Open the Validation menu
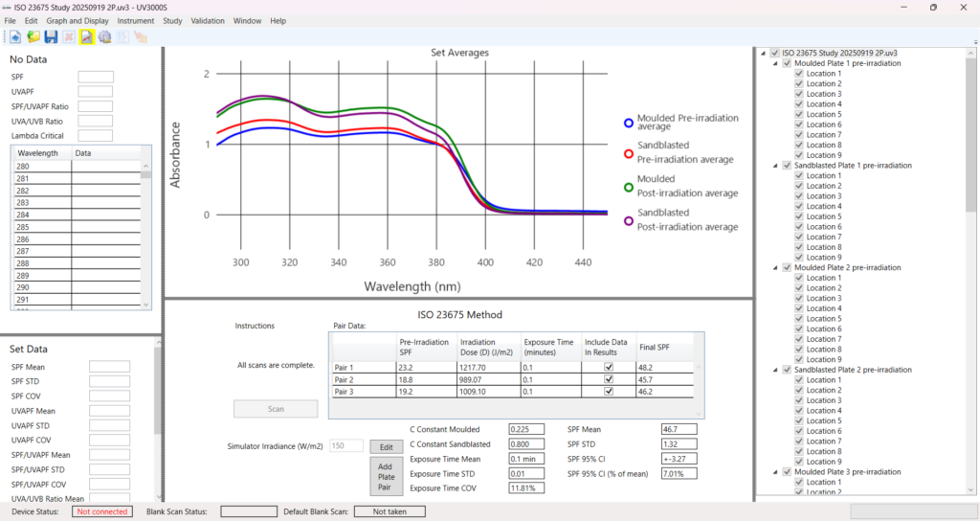 (208, 20)
